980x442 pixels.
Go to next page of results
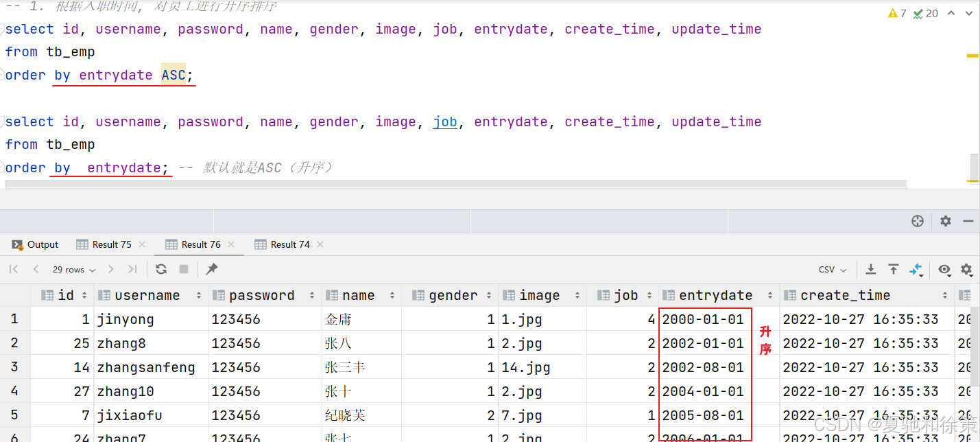(111, 270)
